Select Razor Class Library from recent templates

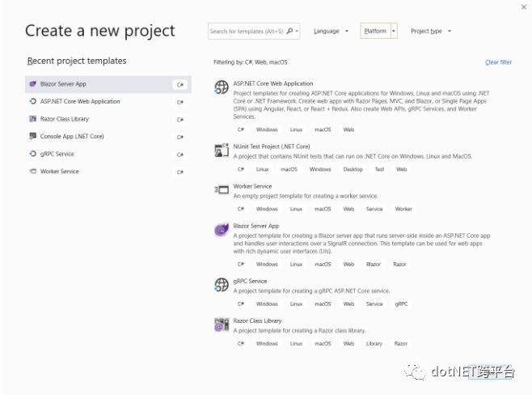108,119
